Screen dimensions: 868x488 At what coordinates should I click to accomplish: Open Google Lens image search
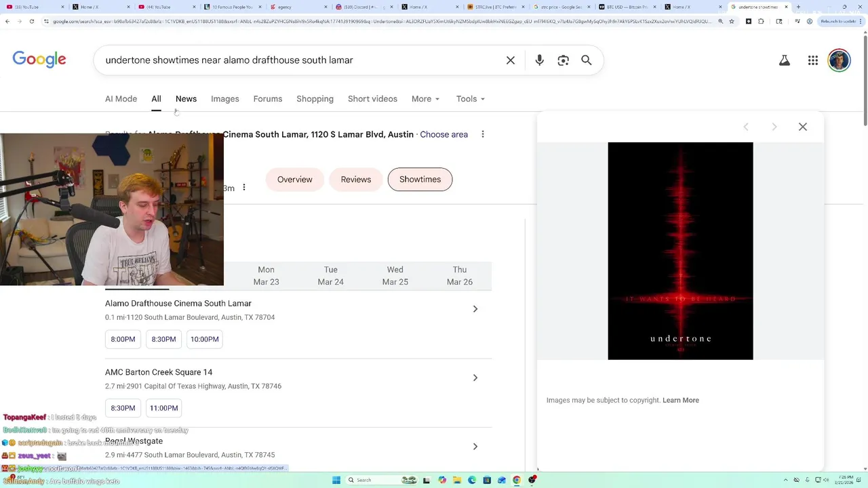(x=563, y=60)
